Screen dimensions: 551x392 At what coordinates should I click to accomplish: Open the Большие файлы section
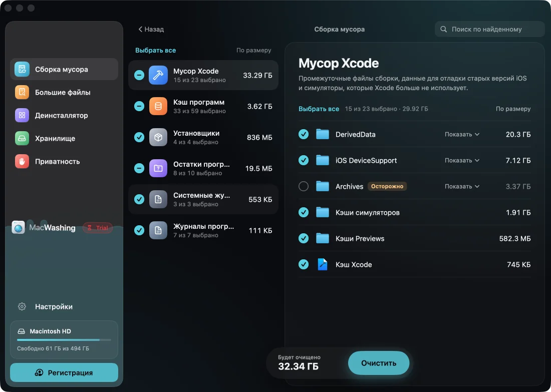(x=64, y=93)
